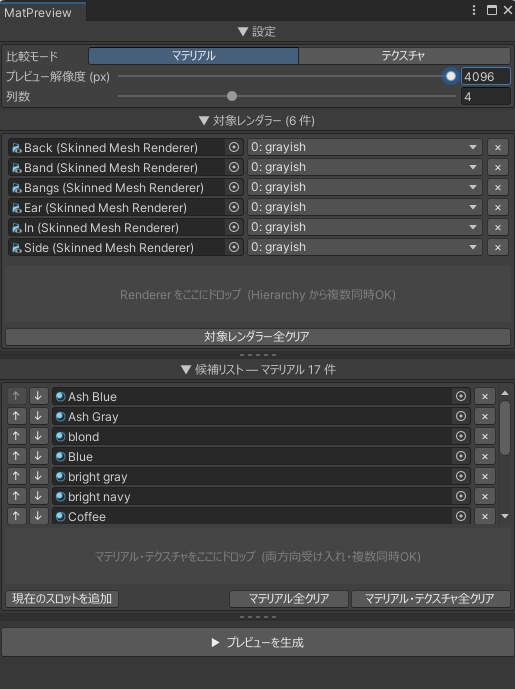Collapse the 対象レンダラー (6 件) foldout

click(x=257, y=120)
